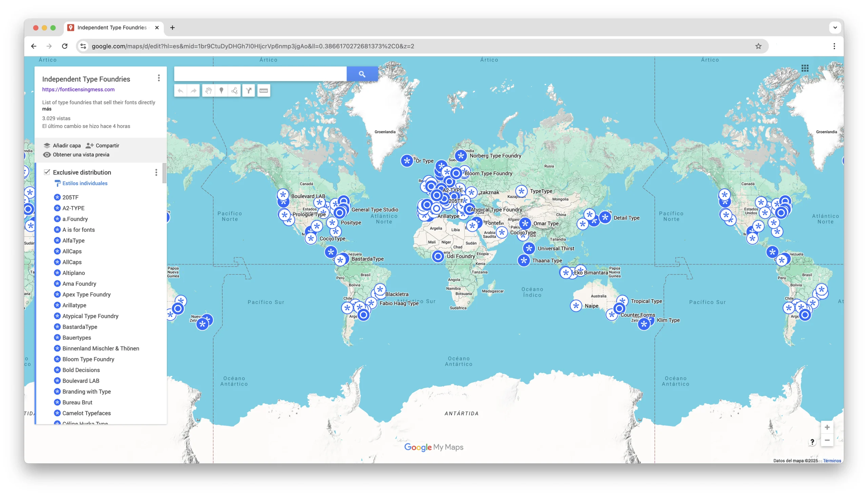Open the fontlicensingmess.com link
The height and width of the screenshot is (498, 868).
(x=78, y=90)
